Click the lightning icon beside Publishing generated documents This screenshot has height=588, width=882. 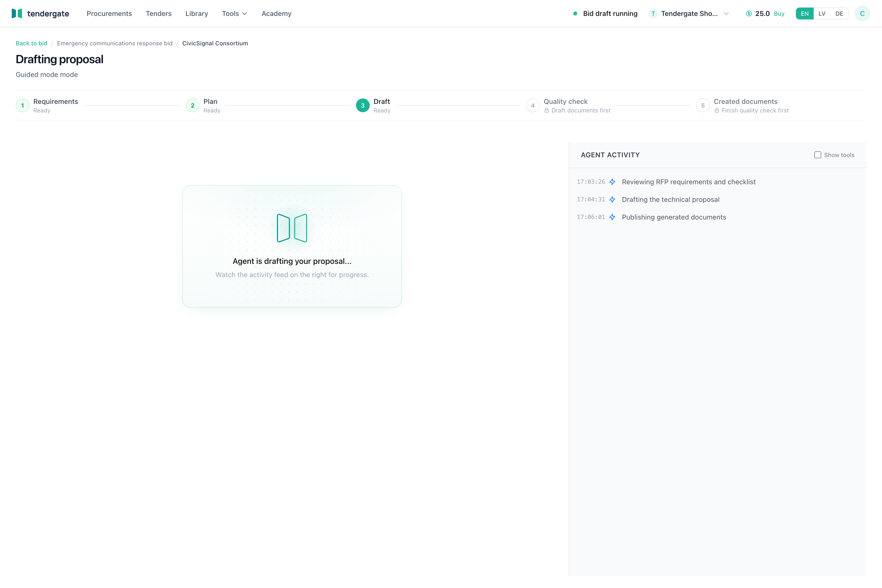tap(612, 217)
